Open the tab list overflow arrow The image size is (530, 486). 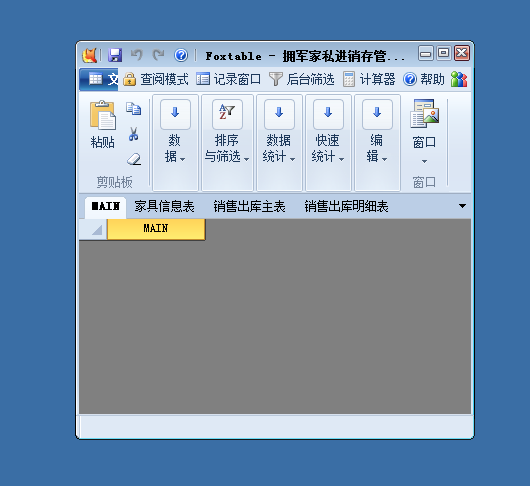[x=462, y=206]
